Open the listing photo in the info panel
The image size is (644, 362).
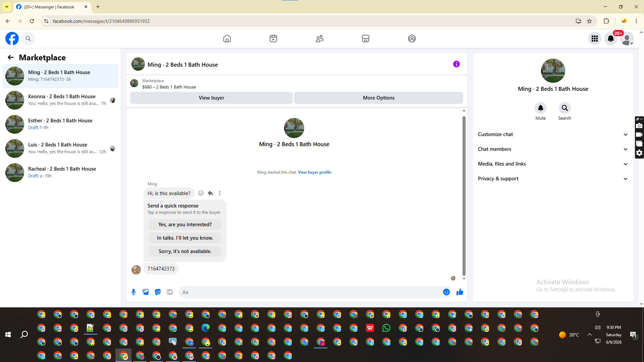[x=553, y=71]
